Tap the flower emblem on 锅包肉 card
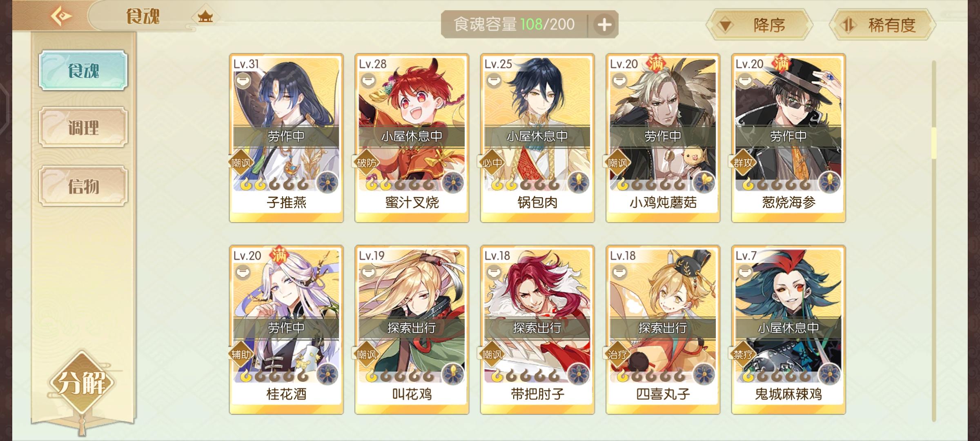The image size is (980, 441). [x=577, y=182]
